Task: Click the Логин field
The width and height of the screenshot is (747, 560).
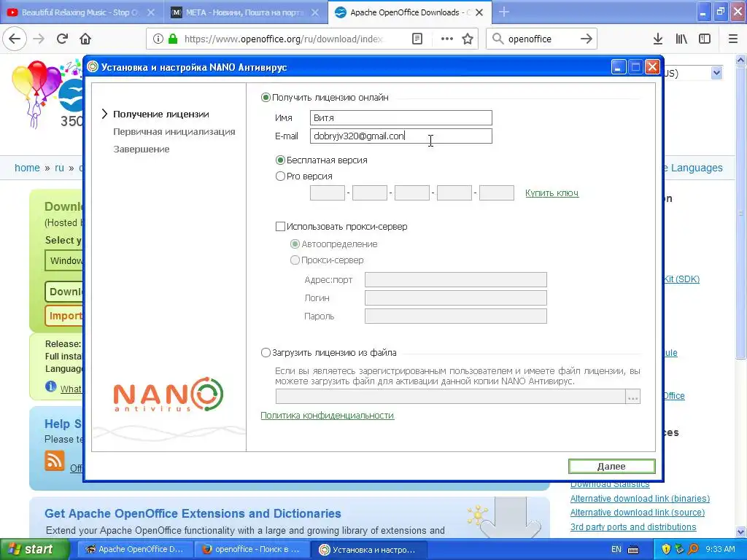Action: pos(455,297)
